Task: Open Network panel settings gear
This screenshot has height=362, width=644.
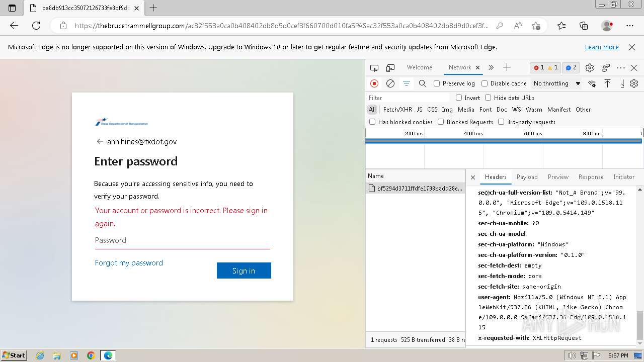Action: coord(634,83)
